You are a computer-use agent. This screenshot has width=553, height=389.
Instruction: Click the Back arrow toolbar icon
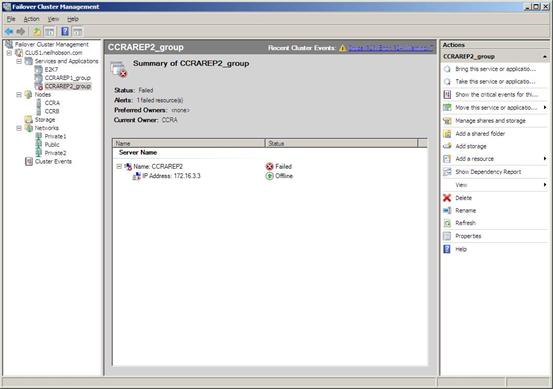(x=9, y=32)
